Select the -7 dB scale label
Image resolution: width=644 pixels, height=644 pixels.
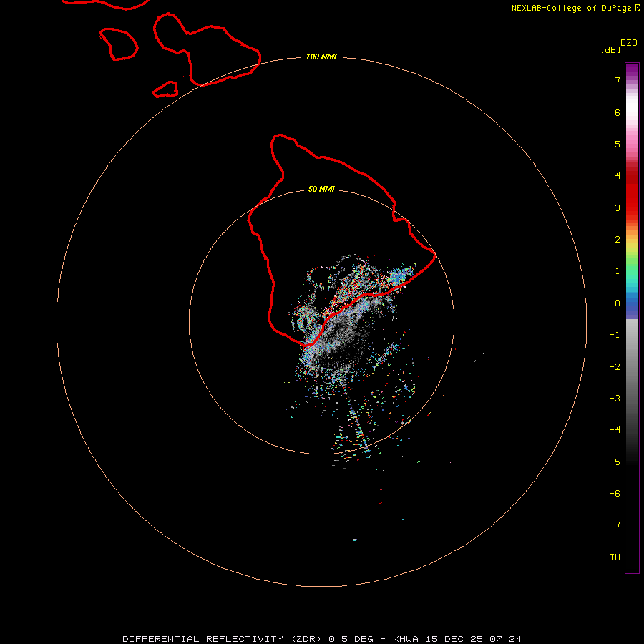[615, 525]
